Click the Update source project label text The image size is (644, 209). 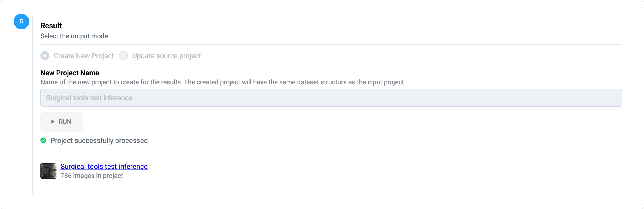click(167, 56)
